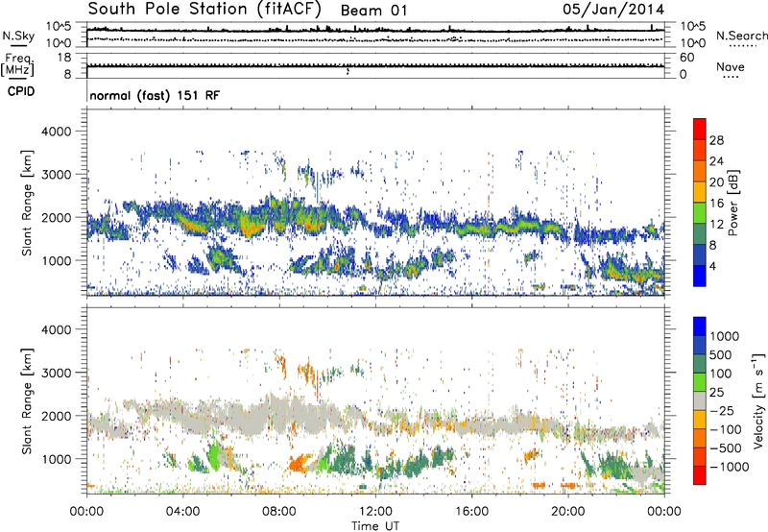Click the 'Velocity [m s-1]' colorbar label
The height and width of the screenshot is (532, 768).
(758, 400)
